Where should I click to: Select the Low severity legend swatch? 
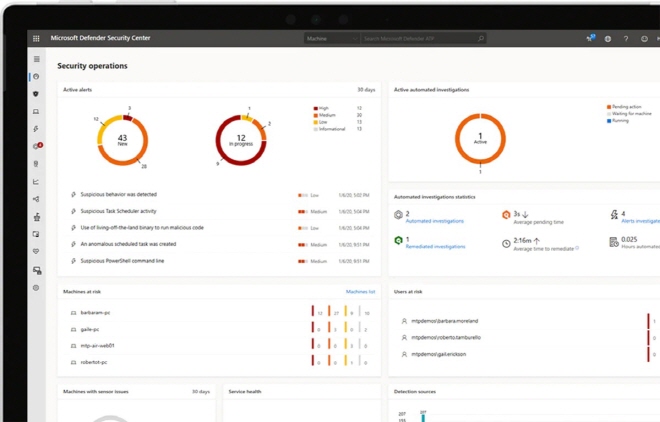[316, 122]
